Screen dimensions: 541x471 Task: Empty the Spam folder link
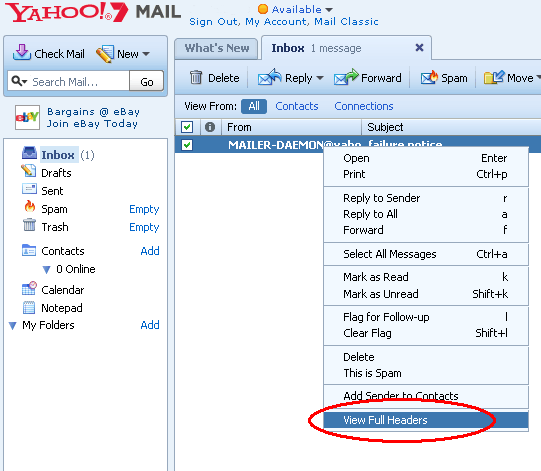click(144, 209)
